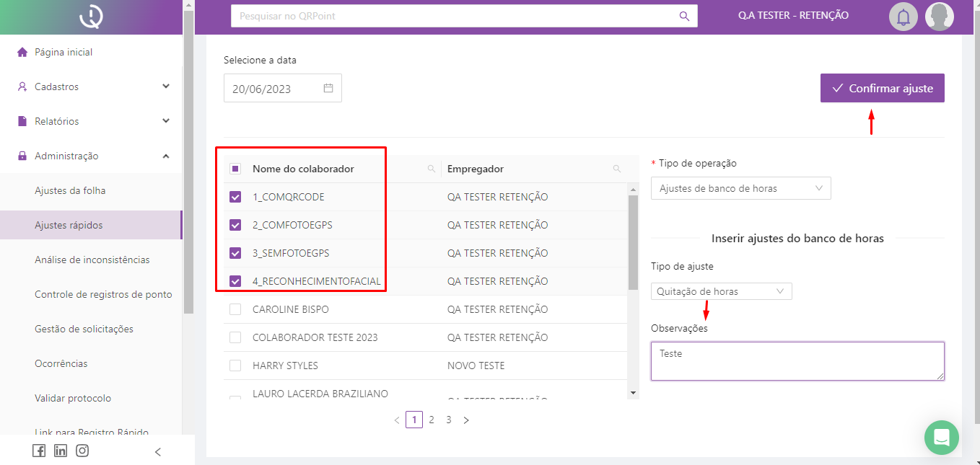Click the Confirmar ajuste button
980x465 pixels.
tap(882, 88)
